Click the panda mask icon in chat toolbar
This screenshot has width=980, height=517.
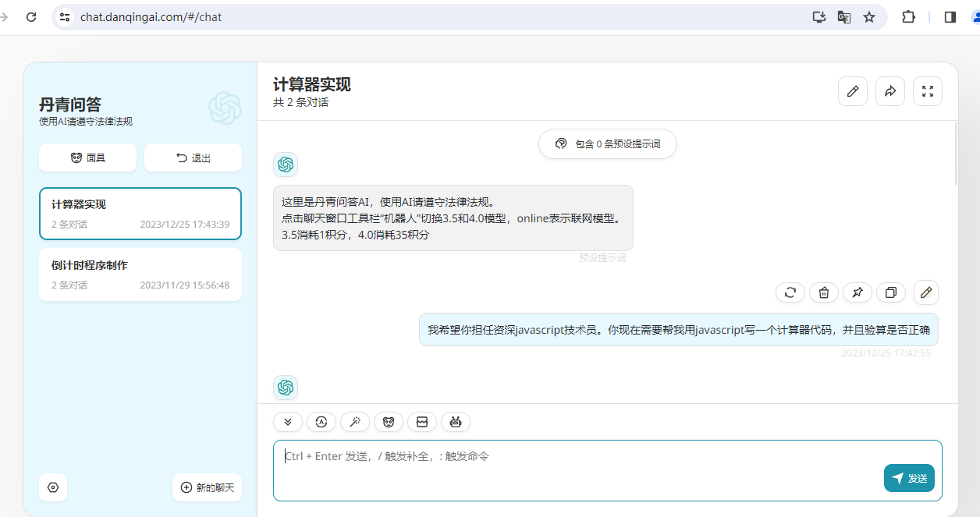tap(389, 422)
